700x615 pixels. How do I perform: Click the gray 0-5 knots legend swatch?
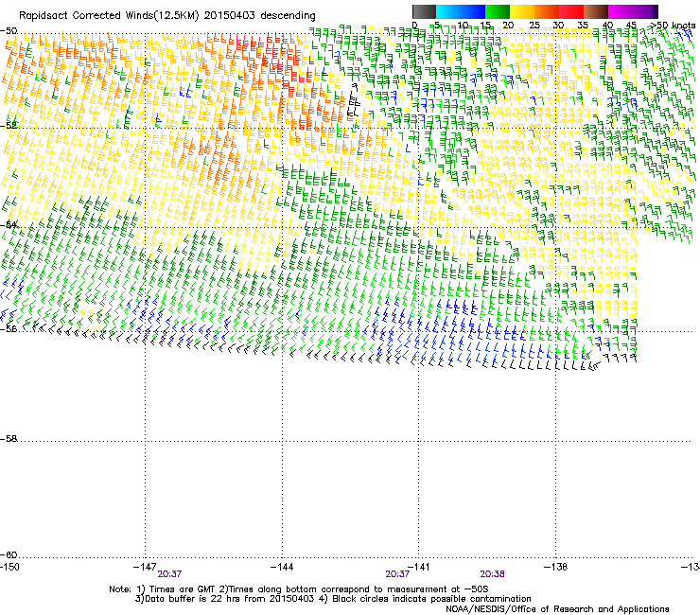tap(424, 11)
